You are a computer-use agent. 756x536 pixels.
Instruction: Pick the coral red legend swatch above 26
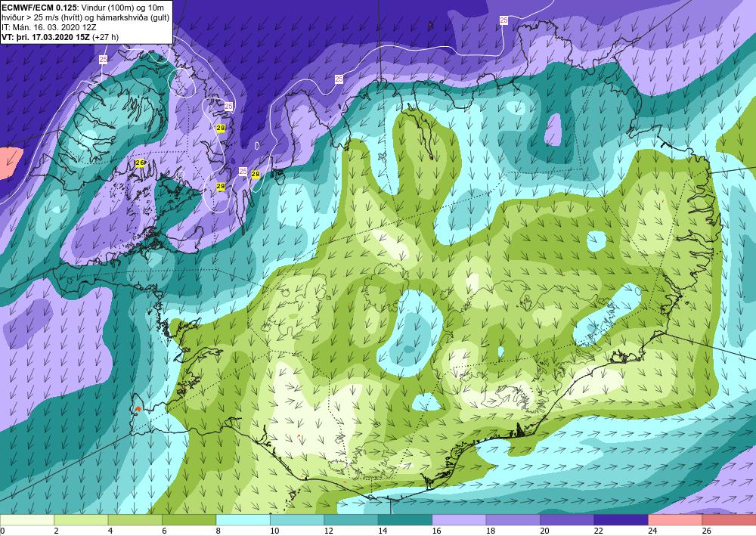pyautogui.click(x=729, y=519)
